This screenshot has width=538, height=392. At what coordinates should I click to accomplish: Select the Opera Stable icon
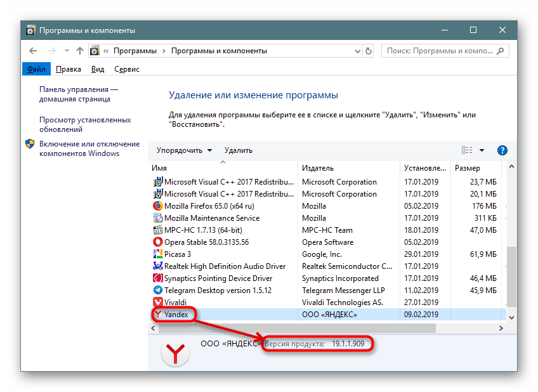[x=157, y=242]
